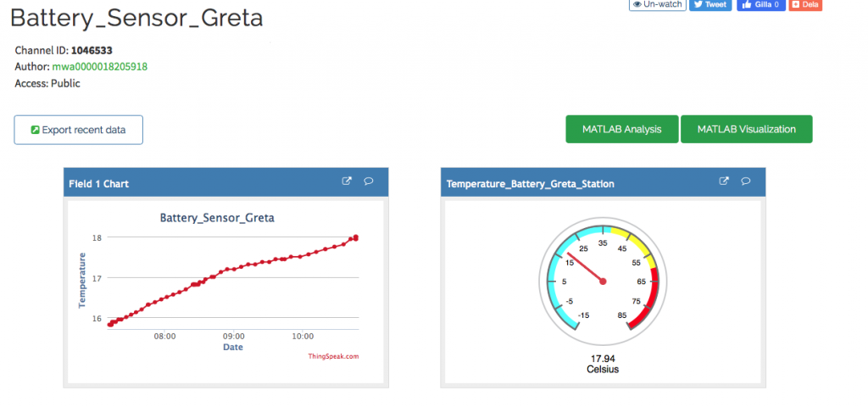Viewport: 868px width, 407px height.
Task: Click the last data point on chart
Action: tap(355, 238)
